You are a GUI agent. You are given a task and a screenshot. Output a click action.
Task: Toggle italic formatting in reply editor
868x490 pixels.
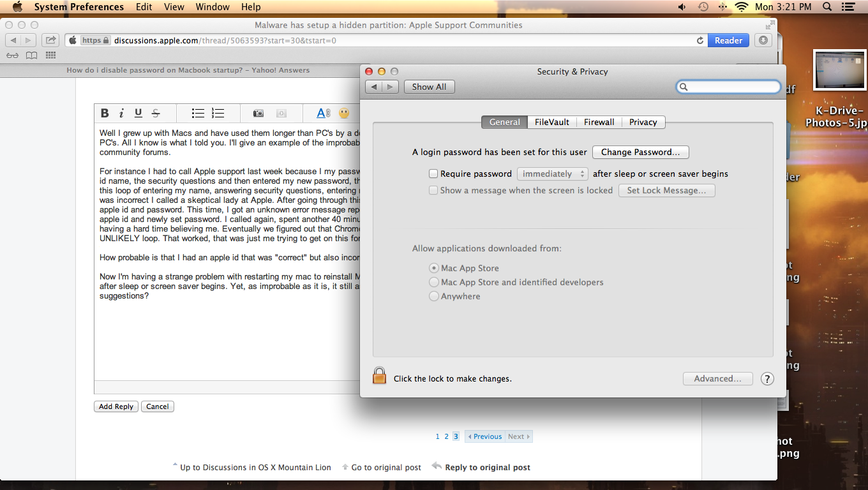coord(121,114)
